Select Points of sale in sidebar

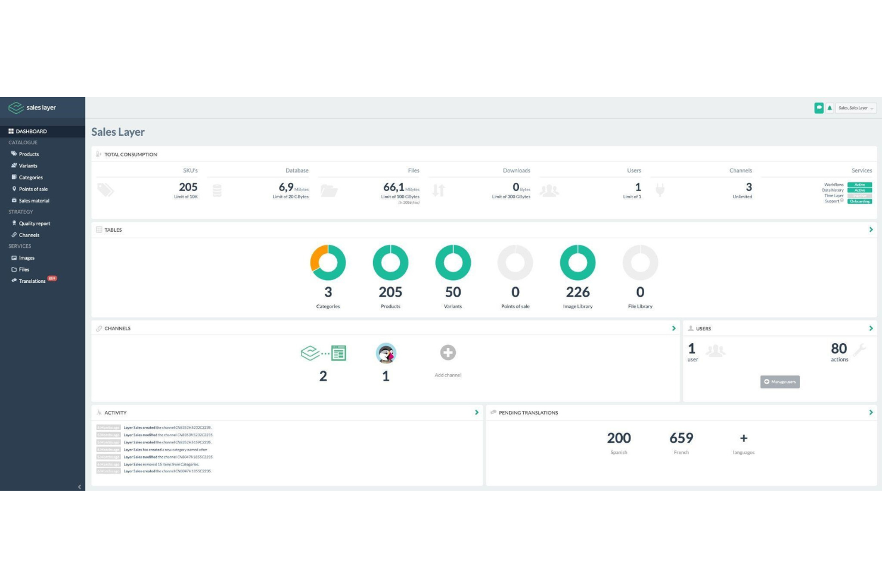(32, 189)
